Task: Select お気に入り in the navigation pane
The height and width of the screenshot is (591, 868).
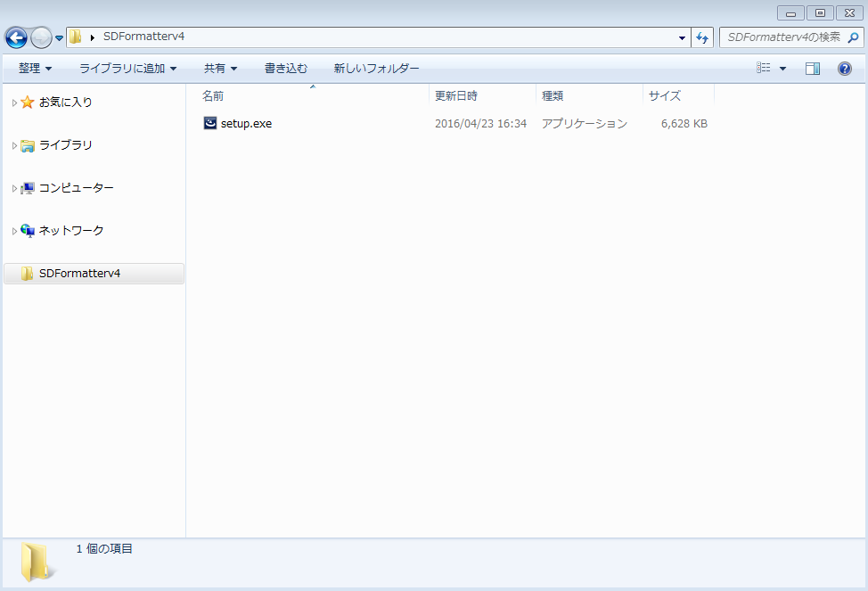Action: [x=65, y=102]
